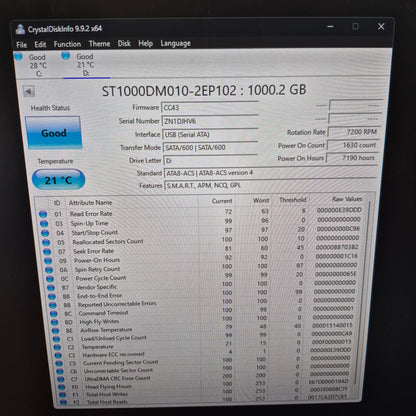Click the window close X button

(381, 26)
